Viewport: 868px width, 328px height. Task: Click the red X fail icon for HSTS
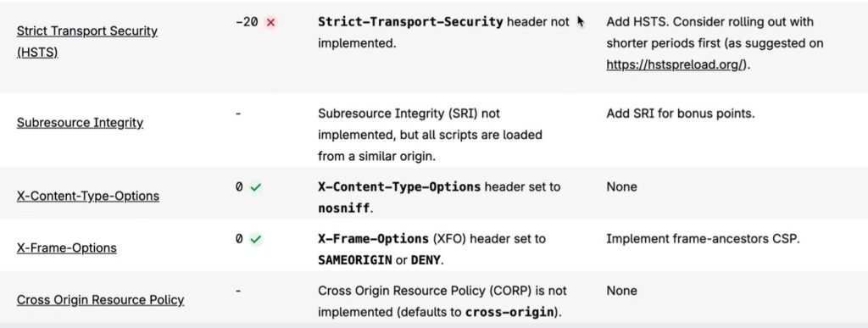[270, 23]
